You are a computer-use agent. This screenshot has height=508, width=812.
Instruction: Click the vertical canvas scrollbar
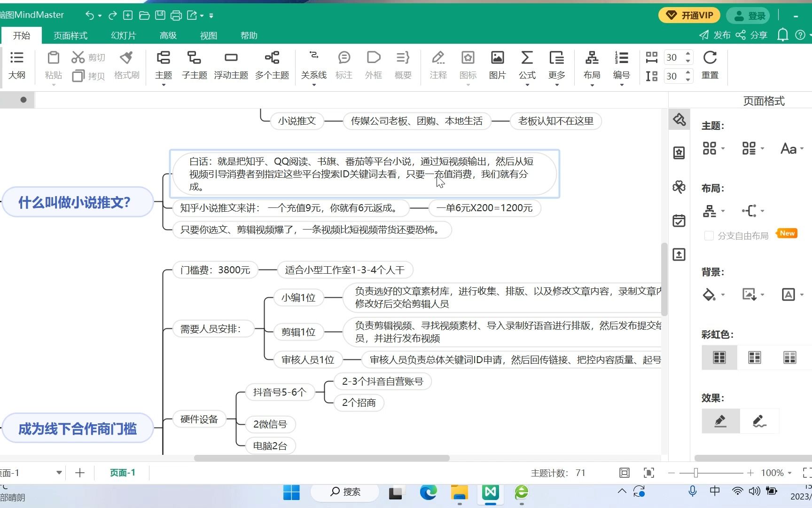pyautogui.click(x=664, y=279)
